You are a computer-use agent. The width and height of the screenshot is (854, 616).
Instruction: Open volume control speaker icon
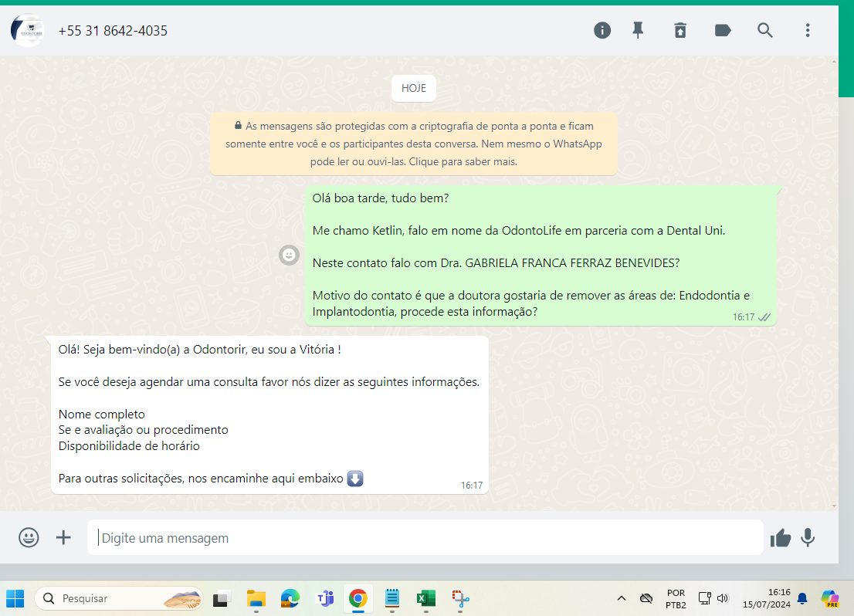pos(723,598)
